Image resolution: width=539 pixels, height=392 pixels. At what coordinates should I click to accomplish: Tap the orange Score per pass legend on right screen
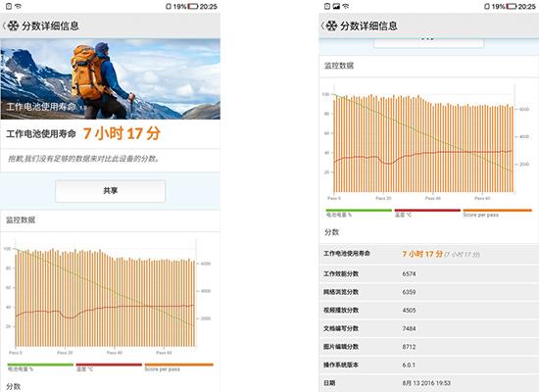click(498, 213)
